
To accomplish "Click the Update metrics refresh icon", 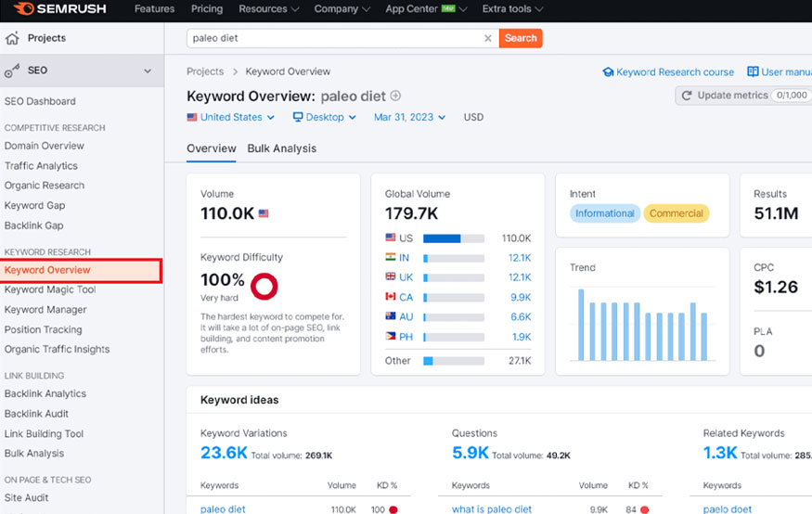I will [687, 96].
